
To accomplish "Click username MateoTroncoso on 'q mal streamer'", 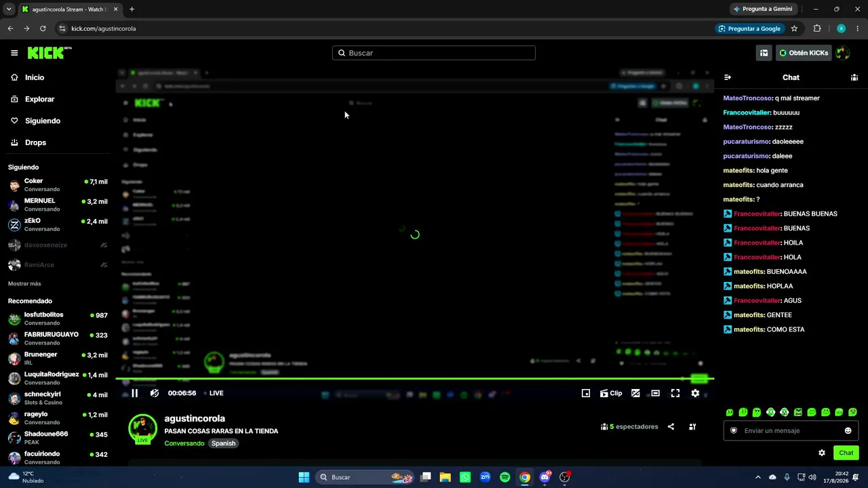I will pyautogui.click(x=747, y=98).
